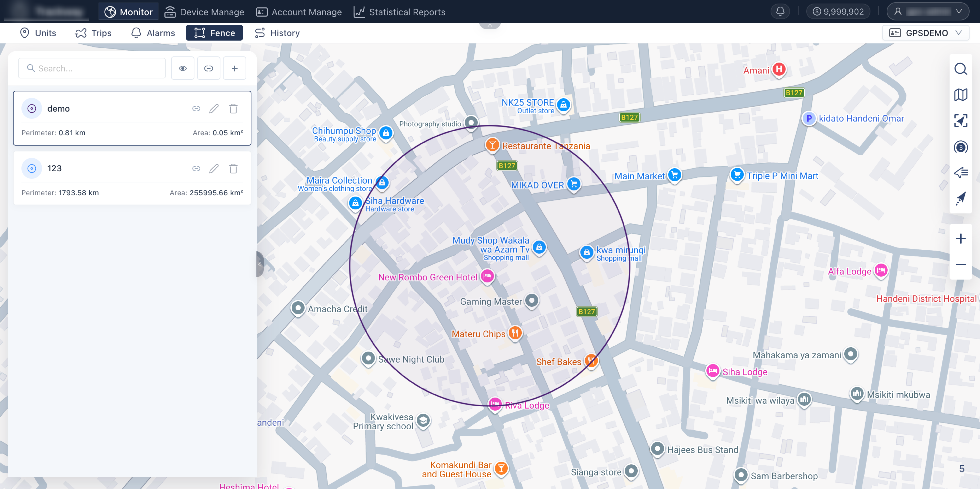The image size is (980, 489).
Task: Zoom in on the map
Action: tap(960, 239)
